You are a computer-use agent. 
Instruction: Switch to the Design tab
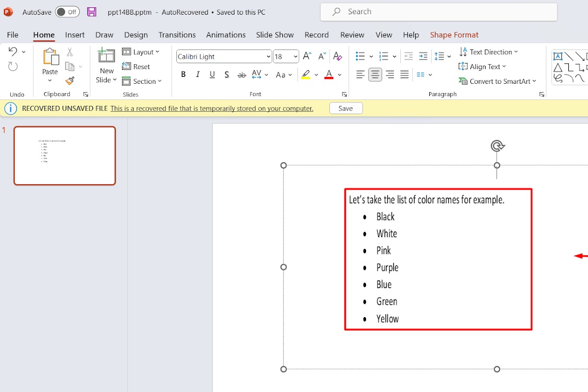tap(136, 35)
